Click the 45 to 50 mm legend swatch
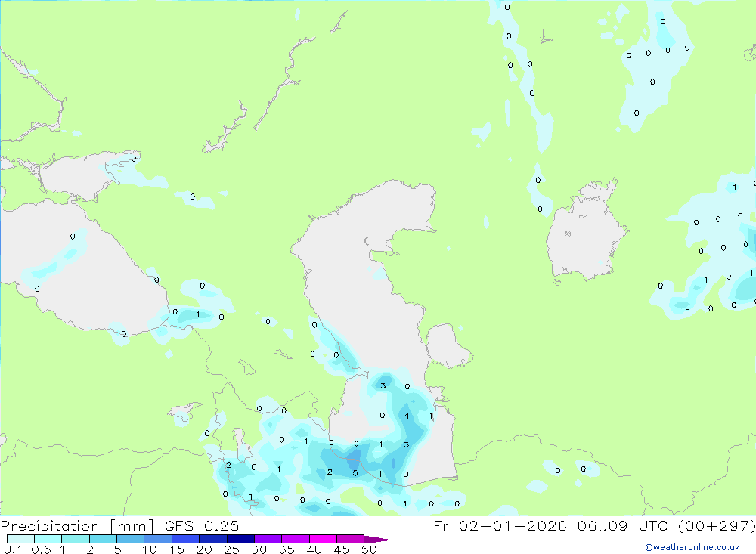 (351, 539)
